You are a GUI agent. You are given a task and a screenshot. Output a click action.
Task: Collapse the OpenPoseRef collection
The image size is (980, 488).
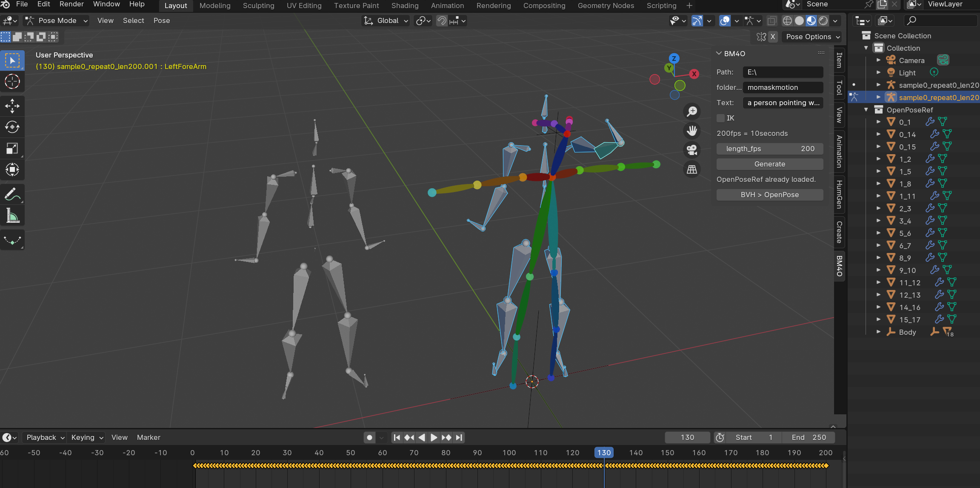tap(866, 109)
